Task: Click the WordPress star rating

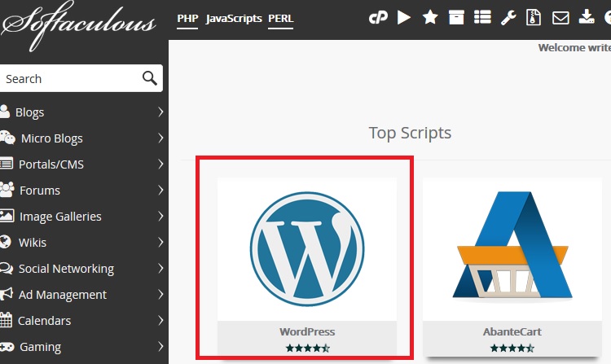Action: [307, 348]
